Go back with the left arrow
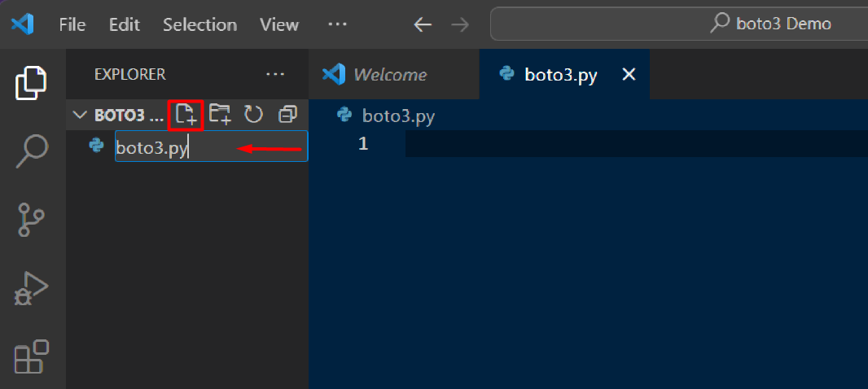Screen dimensions: 868x389 coord(423,24)
